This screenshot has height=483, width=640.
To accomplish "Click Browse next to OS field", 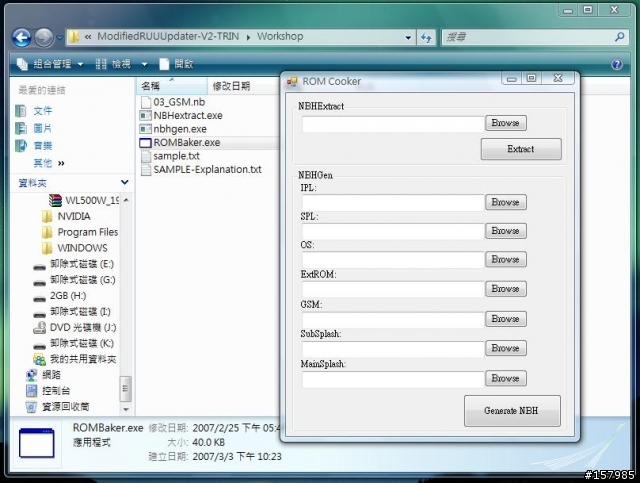I will point(506,259).
